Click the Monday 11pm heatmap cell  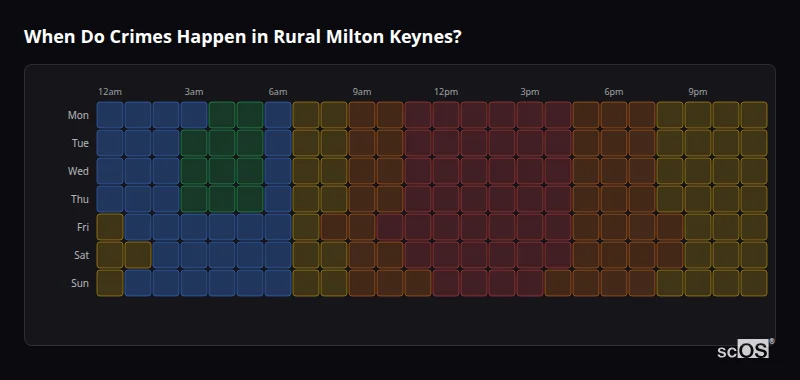click(754, 115)
